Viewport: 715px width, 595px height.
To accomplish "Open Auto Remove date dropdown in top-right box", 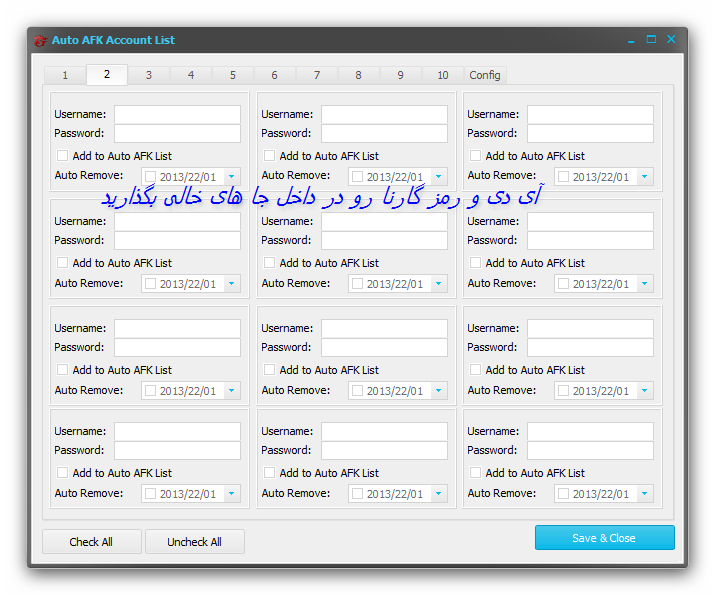I will [x=645, y=176].
